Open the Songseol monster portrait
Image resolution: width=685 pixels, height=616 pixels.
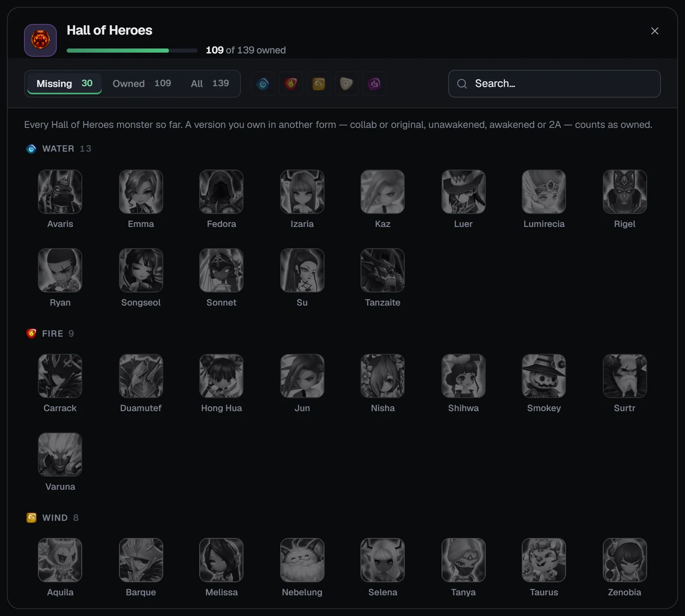click(x=141, y=271)
